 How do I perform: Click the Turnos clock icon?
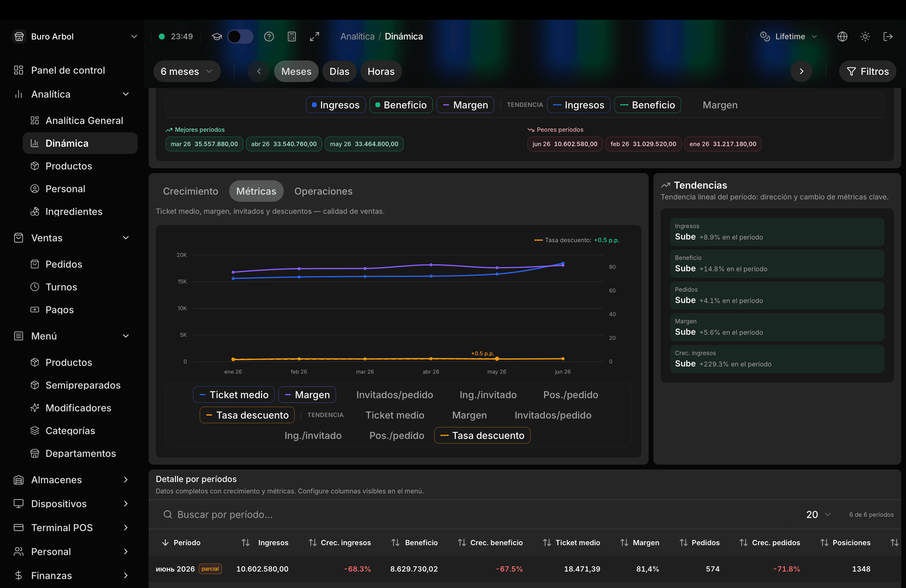click(35, 287)
